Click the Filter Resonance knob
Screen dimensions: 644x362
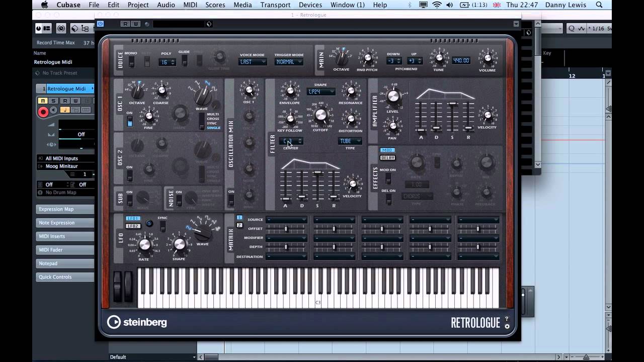(x=351, y=91)
